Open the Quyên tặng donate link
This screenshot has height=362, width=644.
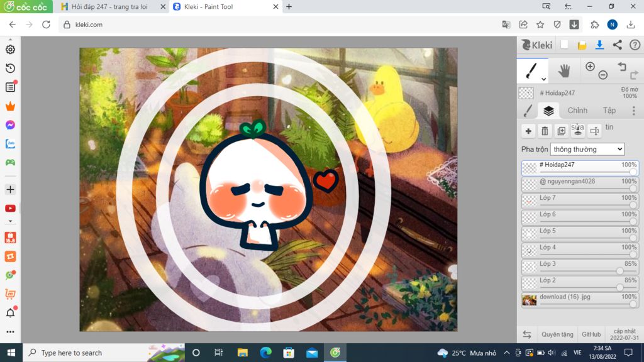point(557,334)
